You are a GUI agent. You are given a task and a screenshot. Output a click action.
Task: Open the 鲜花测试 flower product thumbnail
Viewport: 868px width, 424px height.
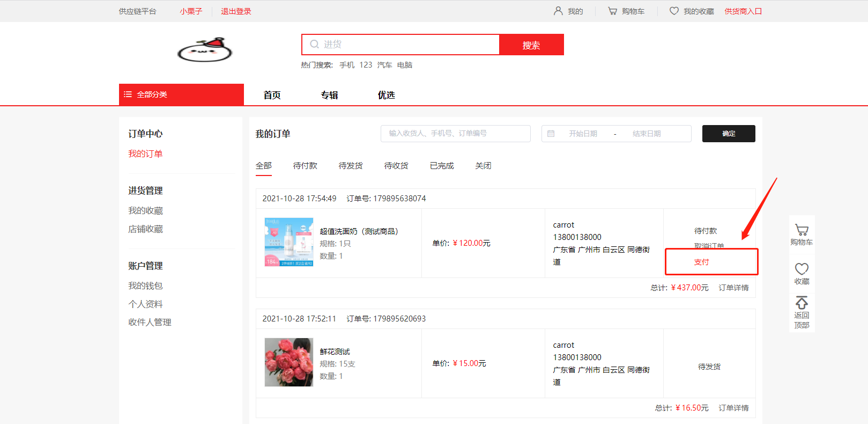(289, 362)
